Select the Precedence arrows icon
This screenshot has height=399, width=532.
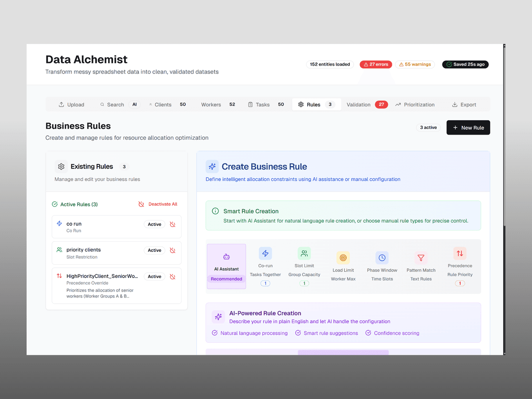[x=460, y=254]
